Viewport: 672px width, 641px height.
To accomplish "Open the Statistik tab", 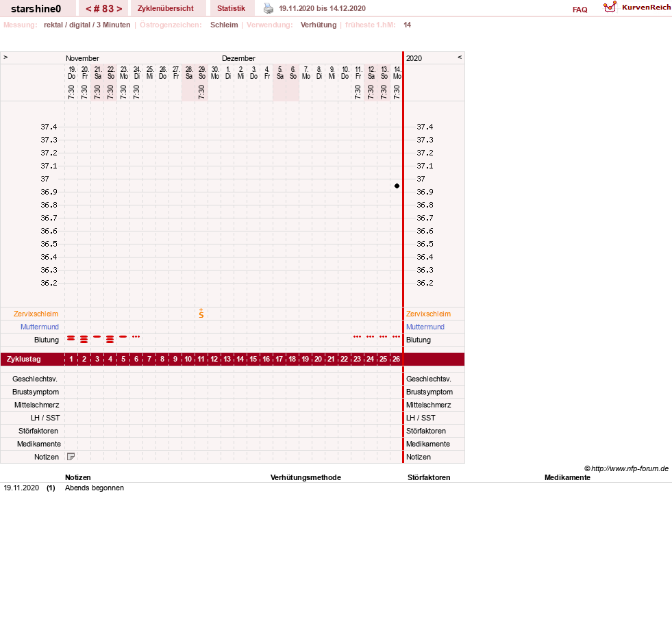I will [231, 9].
